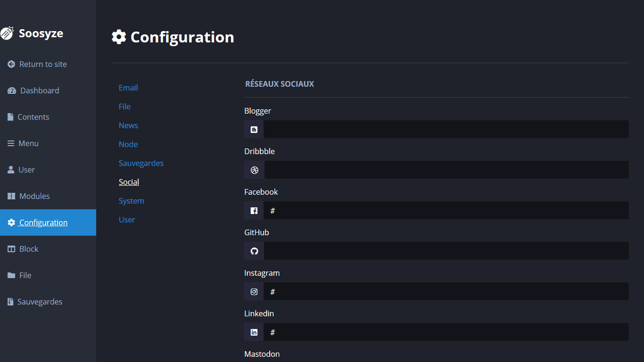Focus the Blogger URL input field
This screenshot has width=644, height=362.
[x=446, y=129]
